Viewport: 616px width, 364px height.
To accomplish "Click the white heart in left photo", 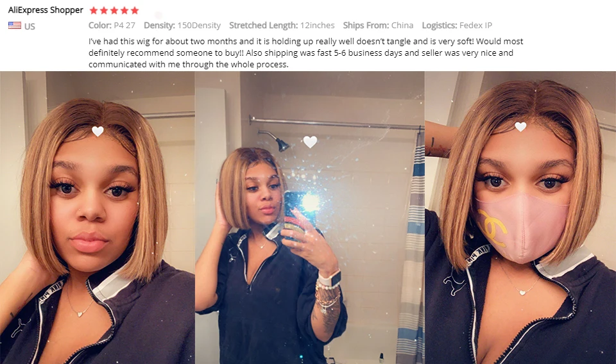I will click(98, 131).
